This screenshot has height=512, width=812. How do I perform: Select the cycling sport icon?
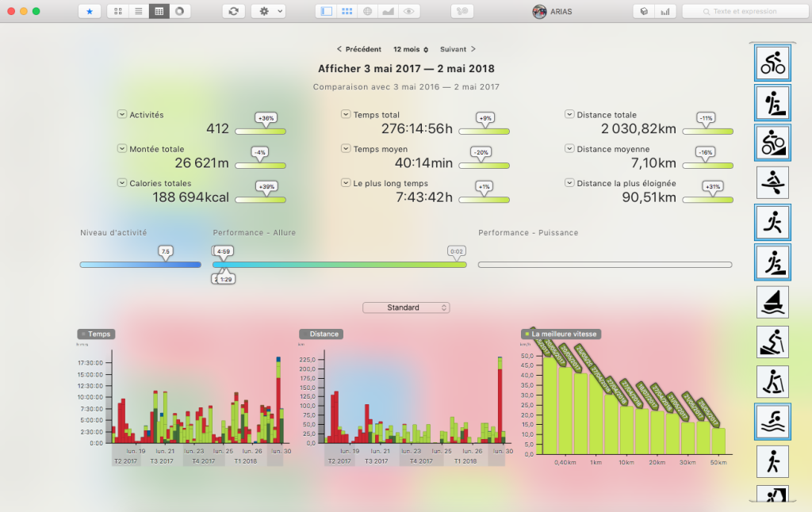[772, 61]
